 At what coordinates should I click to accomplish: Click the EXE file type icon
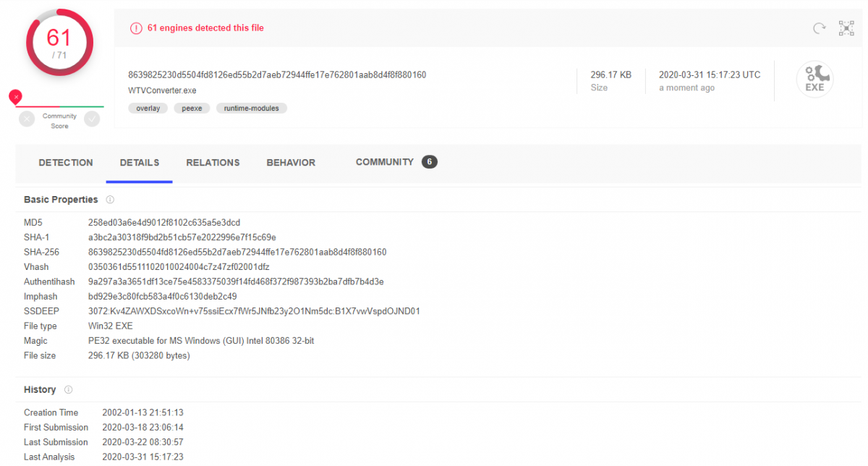click(x=814, y=80)
